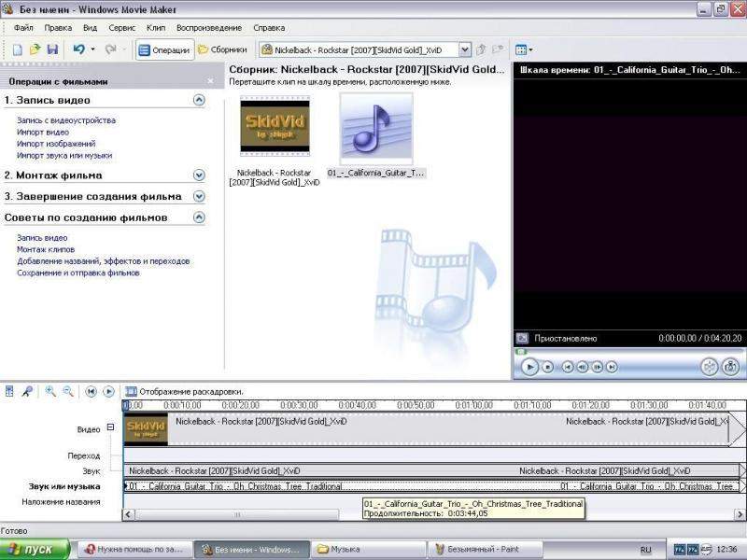The width and height of the screenshot is (747, 560).
Task: Open the audio levels tool on timeline toolbar
Action: [x=10, y=392]
